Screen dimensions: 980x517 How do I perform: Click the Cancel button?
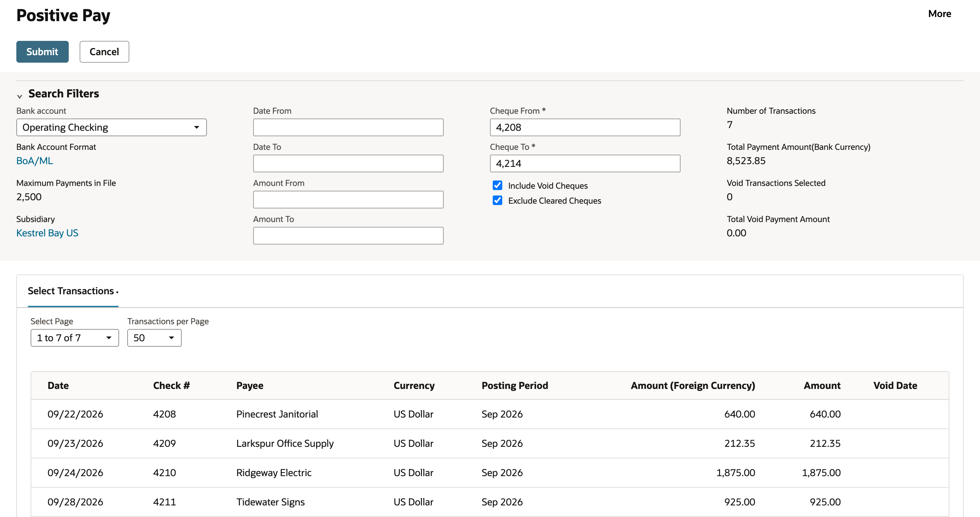coord(104,52)
